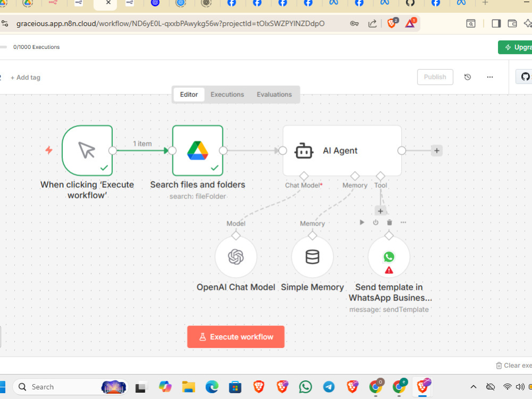Switch to the Executions tab
Viewport: 532px width, 399px height.
[227, 94]
